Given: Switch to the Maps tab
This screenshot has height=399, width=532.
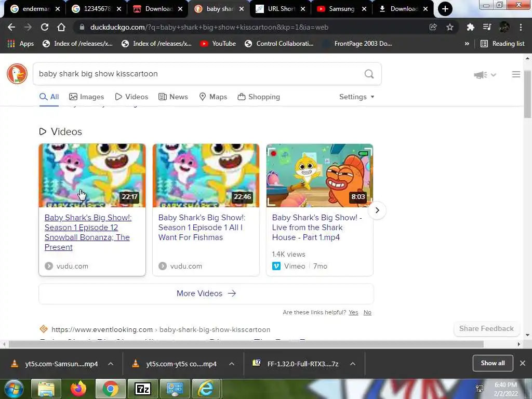Looking at the screenshot, I should click(213, 97).
